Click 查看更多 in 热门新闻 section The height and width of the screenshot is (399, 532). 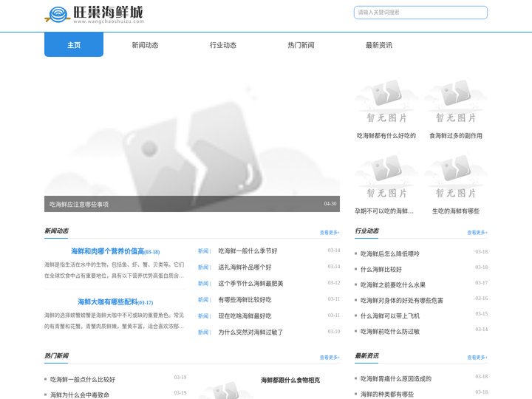(x=330, y=358)
